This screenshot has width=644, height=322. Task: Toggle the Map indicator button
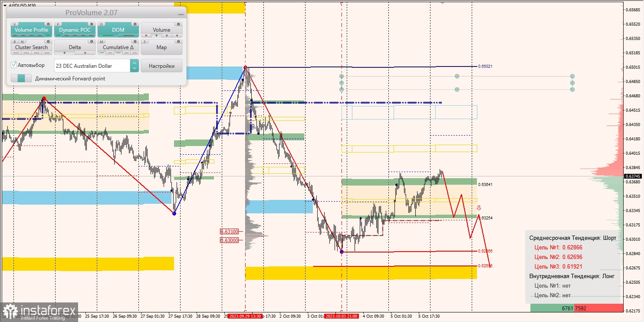pyautogui.click(x=161, y=47)
